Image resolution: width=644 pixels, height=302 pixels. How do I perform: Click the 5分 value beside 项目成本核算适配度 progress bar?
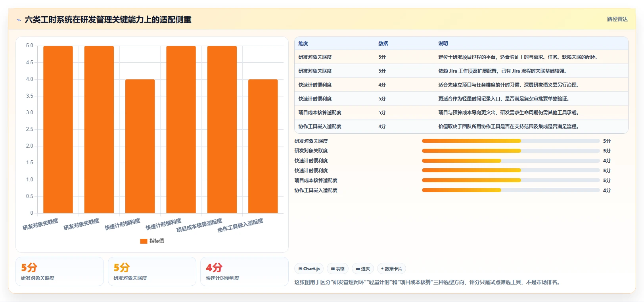coord(607,181)
